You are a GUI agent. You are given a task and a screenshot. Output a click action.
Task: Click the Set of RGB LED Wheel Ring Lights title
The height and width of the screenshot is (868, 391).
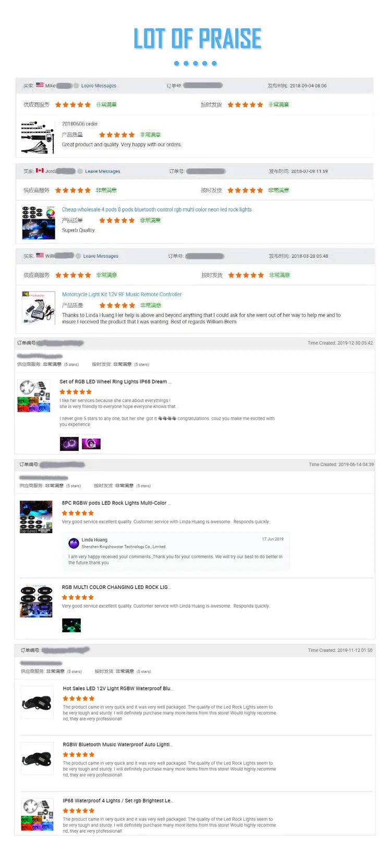pyautogui.click(x=115, y=382)
